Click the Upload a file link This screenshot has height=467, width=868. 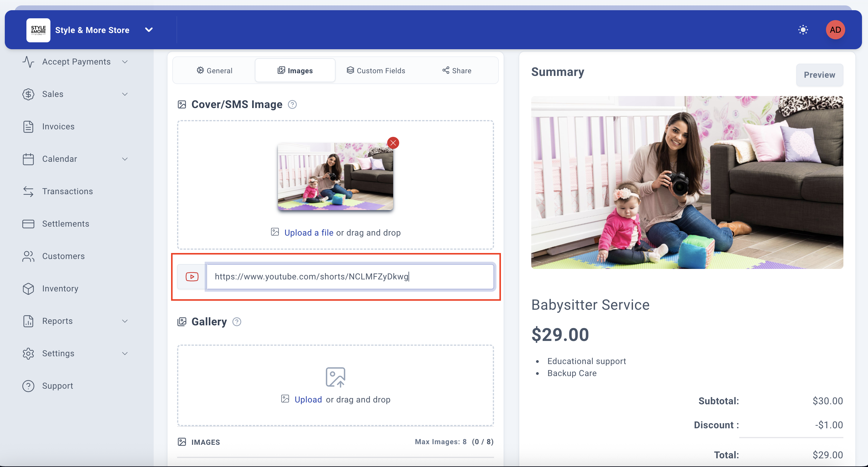pyautogui.click(x=309, y=233)
